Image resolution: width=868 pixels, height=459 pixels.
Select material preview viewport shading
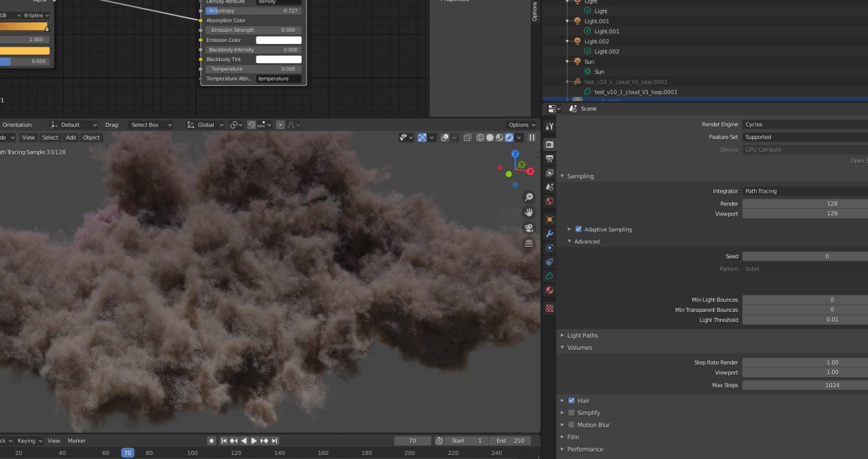(x=499, y=138)
